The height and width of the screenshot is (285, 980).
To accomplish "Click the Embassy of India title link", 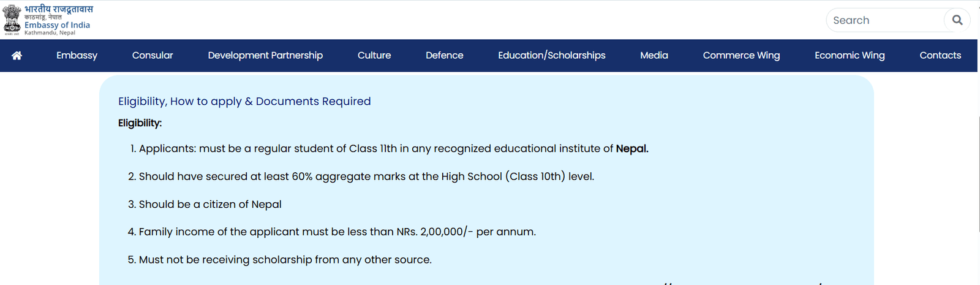I will click(x=57, y=25).
